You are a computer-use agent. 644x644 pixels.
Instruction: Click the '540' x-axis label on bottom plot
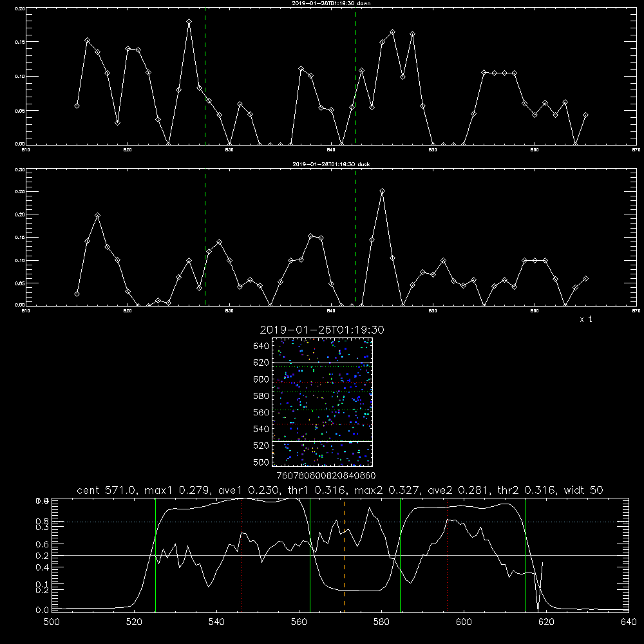coord(216,621)
